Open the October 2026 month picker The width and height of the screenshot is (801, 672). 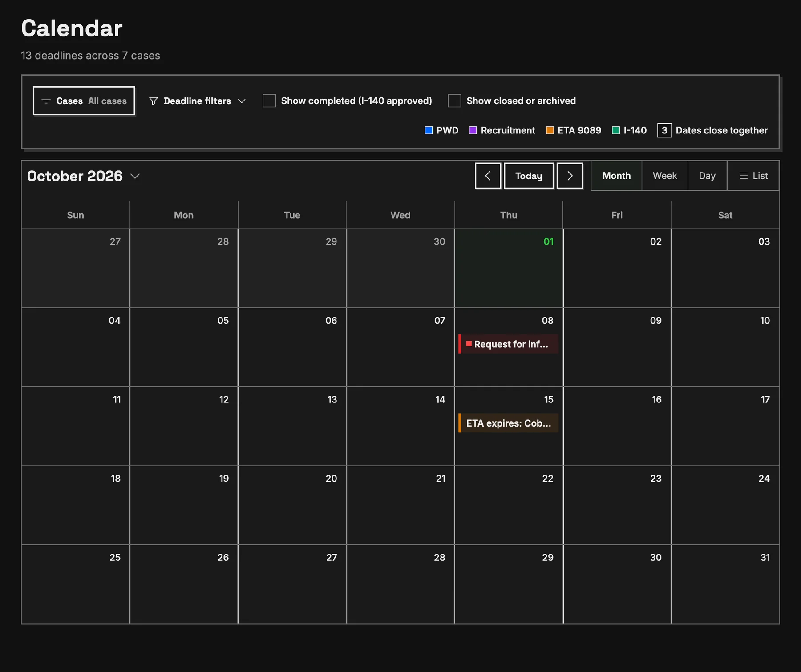[84, 176]
